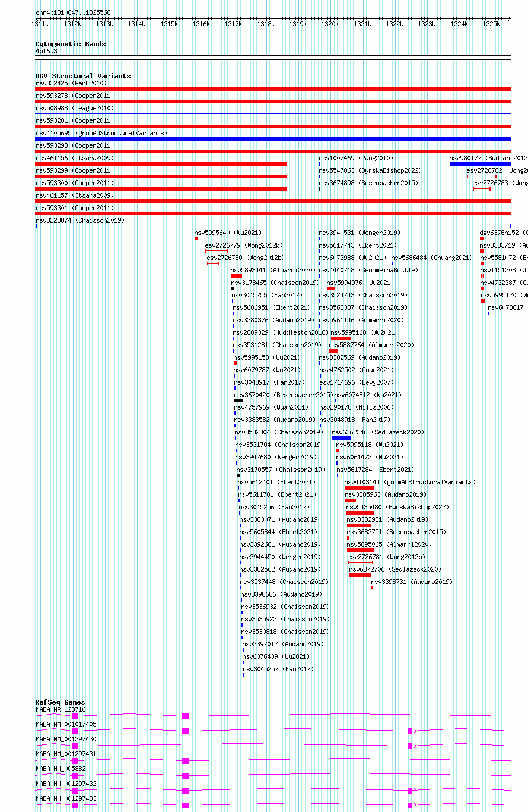Open variant nsv593299 (Cooper2011)
The image size is (528, 812).
[x=75, y=170]
